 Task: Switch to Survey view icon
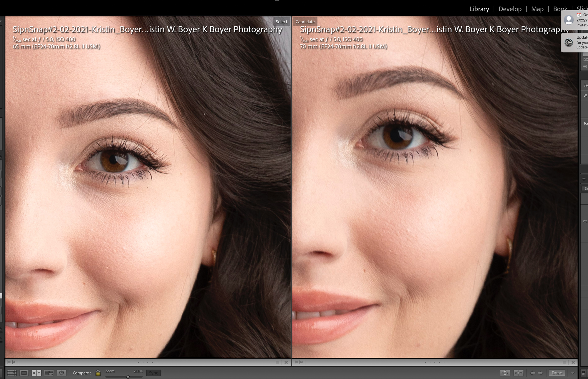(x=49, y=373)
